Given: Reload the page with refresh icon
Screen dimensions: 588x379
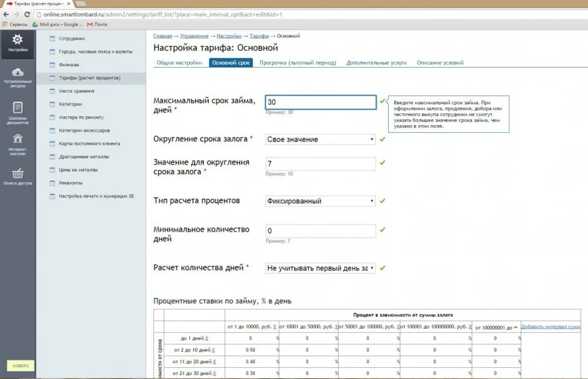Looking at the screenshot, I should click(x=27, y=14).
